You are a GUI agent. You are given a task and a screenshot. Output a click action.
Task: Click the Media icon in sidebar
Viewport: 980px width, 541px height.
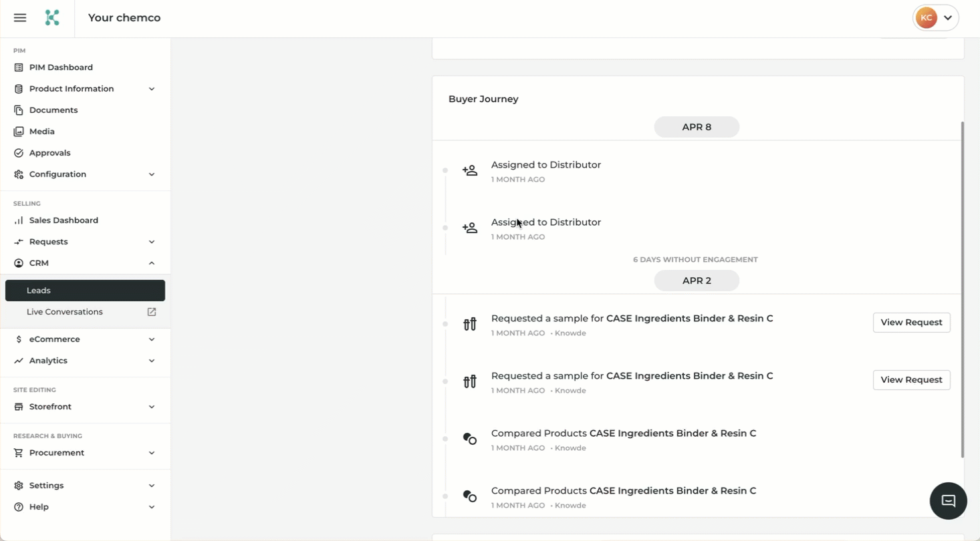(x=19, y=132)
